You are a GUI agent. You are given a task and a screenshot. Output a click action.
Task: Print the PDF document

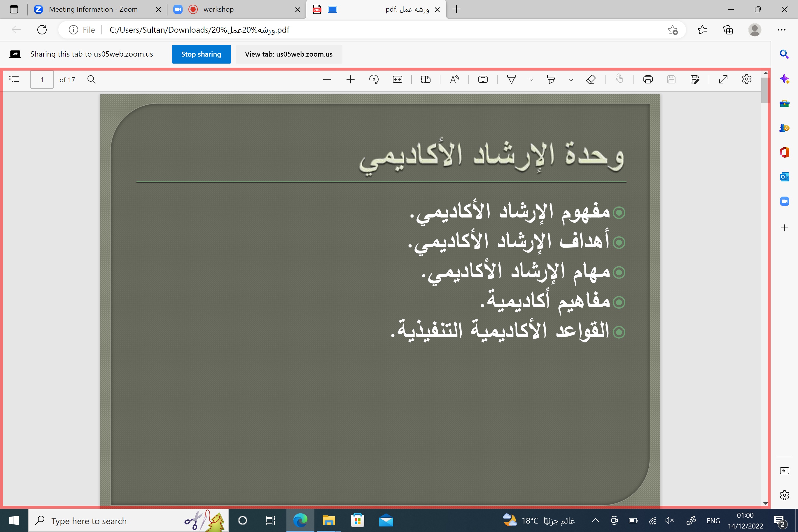(x=648, y=79)
